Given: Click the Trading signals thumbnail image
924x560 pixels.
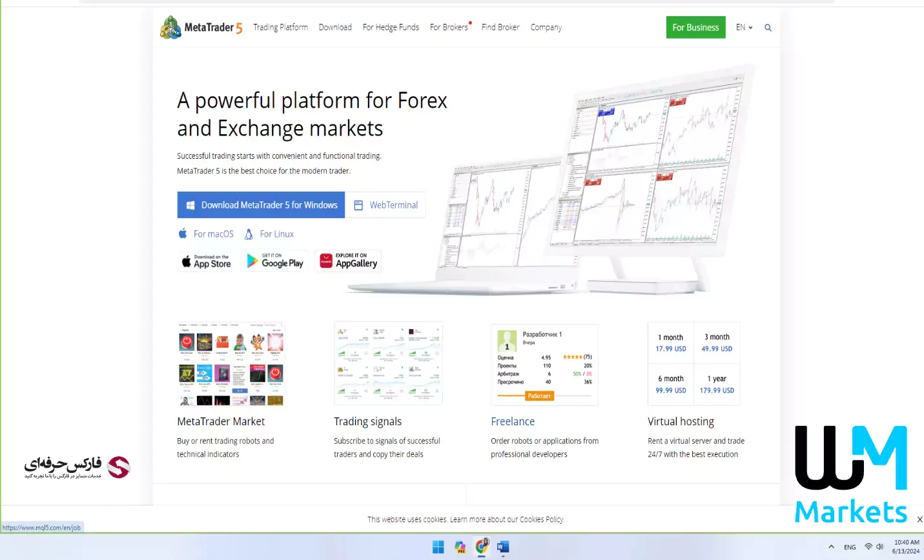Looking at the screenshot, I should 389,364.
